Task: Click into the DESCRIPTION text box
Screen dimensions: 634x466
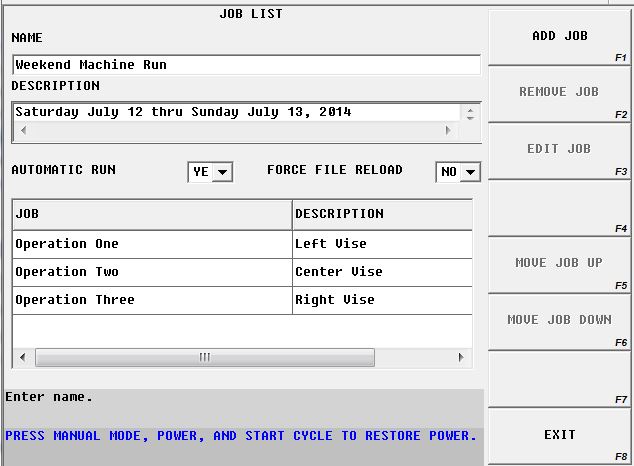Action: point(237,112)
